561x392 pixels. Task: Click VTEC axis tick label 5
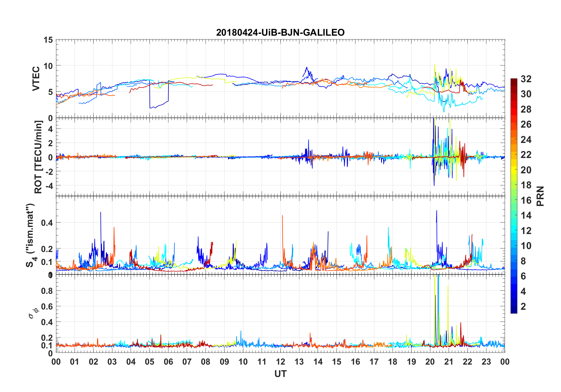[51, 92]
